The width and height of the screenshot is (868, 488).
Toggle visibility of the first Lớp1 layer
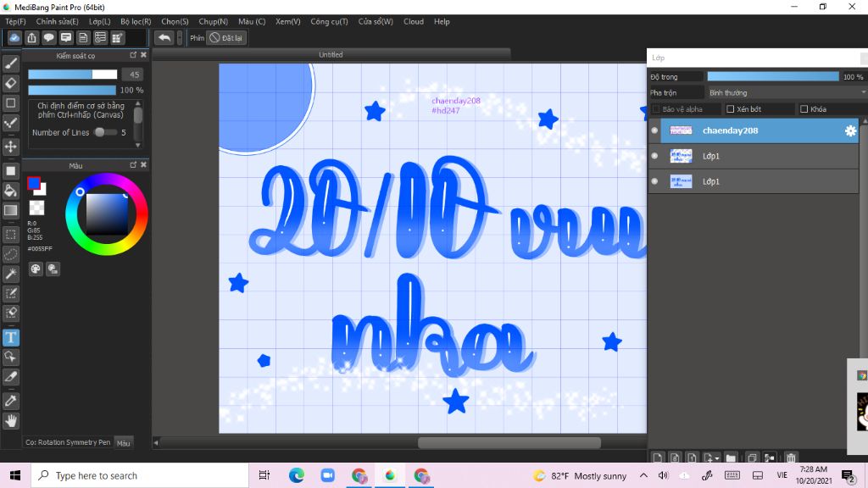tap(654, 156)
